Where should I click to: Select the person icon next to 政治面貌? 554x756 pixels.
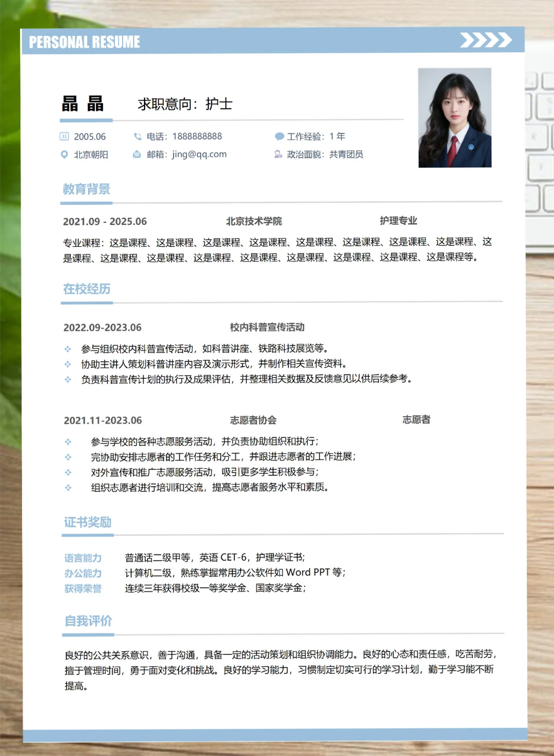pos(279,154)
